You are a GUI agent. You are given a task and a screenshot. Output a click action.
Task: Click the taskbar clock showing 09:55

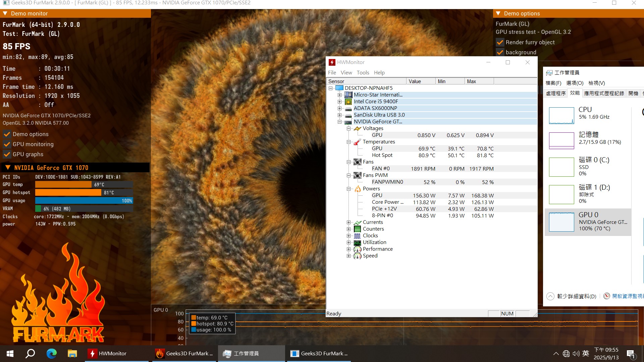coord(606,354)
